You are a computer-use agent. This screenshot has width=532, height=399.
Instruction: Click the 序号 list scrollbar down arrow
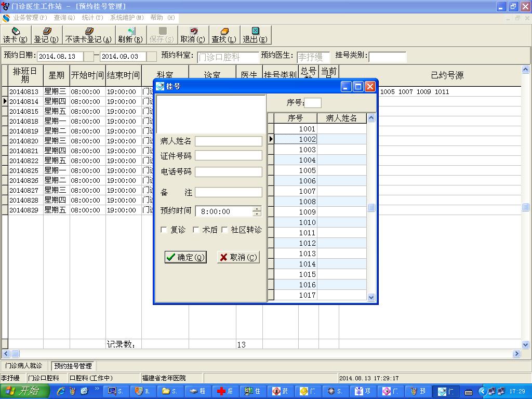(371, 297)
